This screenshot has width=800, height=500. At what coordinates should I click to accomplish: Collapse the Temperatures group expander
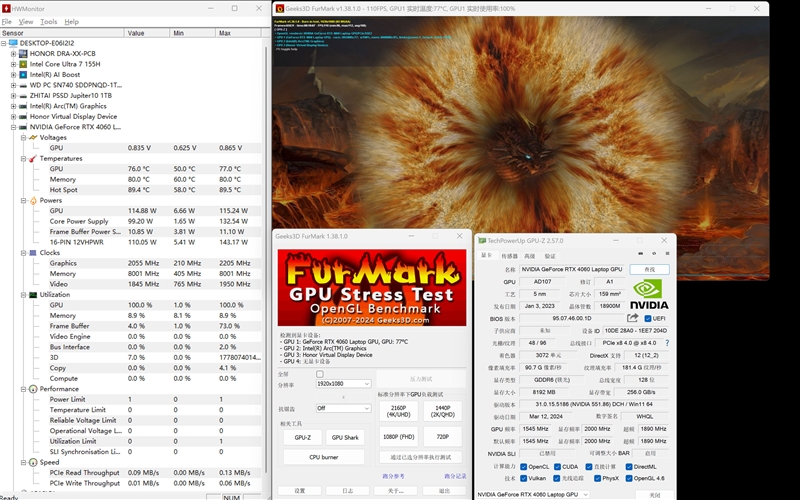[x=23, y=159]
